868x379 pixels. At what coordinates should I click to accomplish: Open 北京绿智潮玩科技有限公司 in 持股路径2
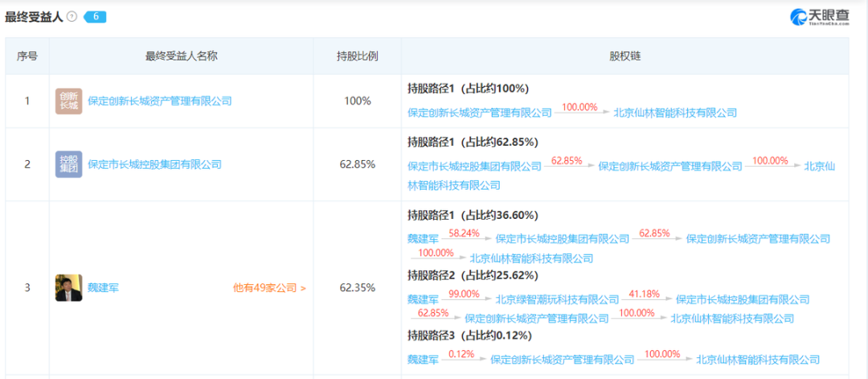point(558,300)
